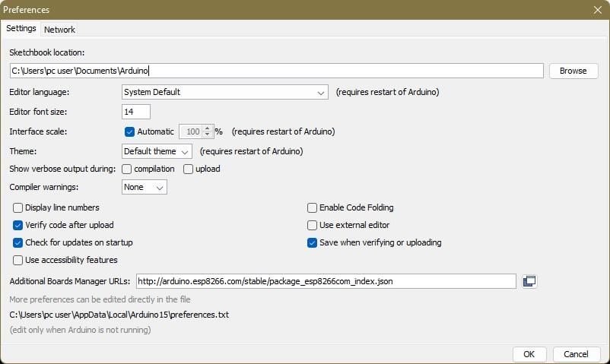The image size is (610, 364).
Task: Open the Editor language dropdown
Action: click(225, 92)
